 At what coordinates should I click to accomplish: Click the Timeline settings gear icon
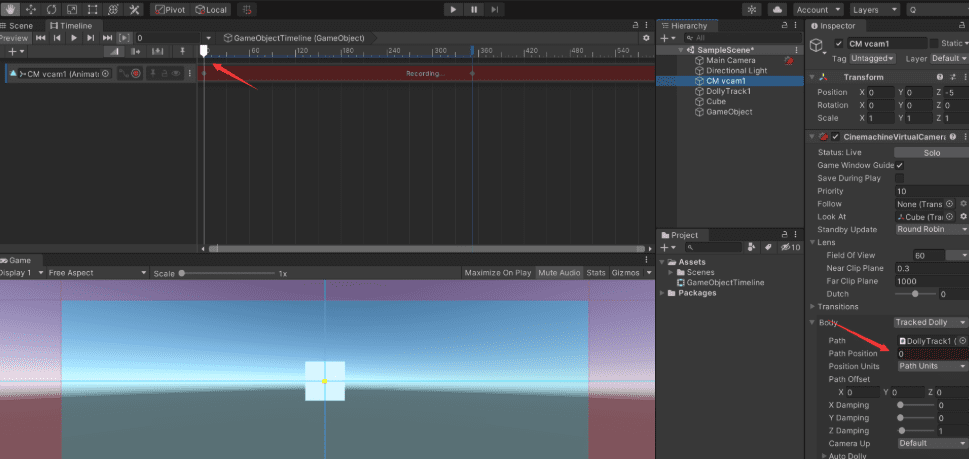click(x=646, y=38)
